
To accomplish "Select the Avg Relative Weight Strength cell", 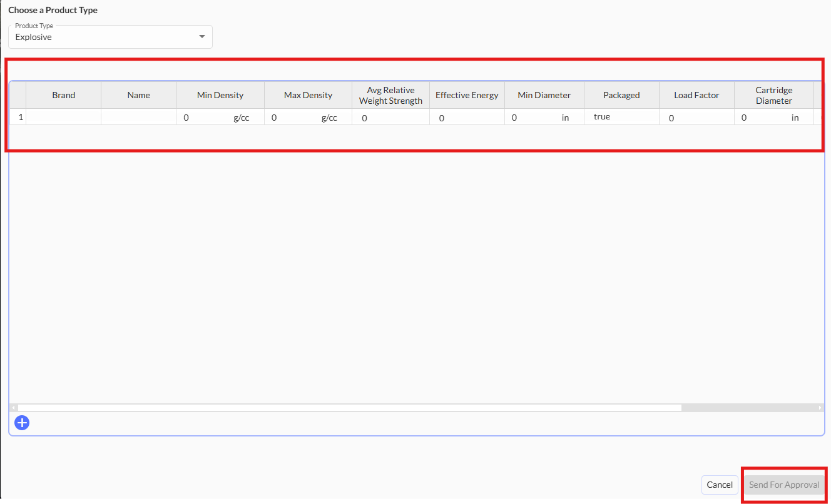I will tap(390, 118).
